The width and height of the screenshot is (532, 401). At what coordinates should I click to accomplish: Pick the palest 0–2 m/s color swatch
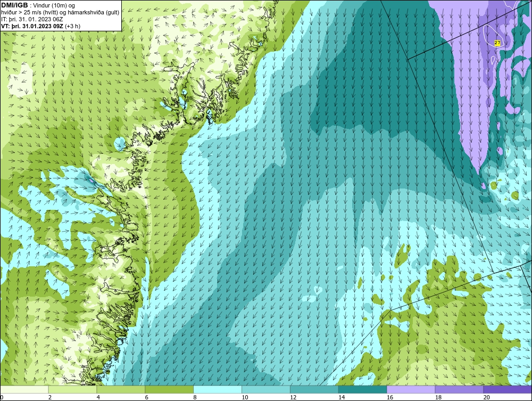(x=24, y=389)
